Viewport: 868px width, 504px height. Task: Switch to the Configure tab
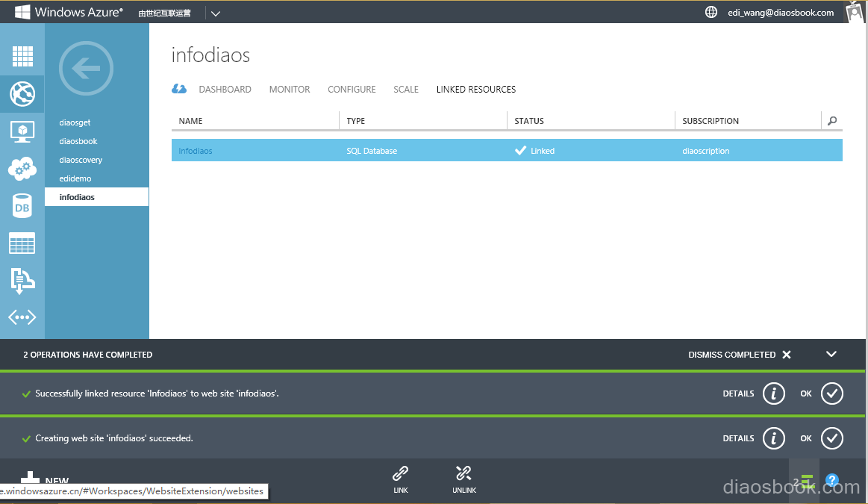pos(352,90)
